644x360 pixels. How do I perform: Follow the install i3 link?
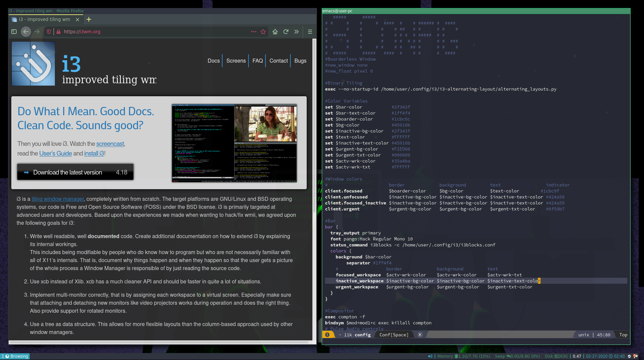(94, 153)
